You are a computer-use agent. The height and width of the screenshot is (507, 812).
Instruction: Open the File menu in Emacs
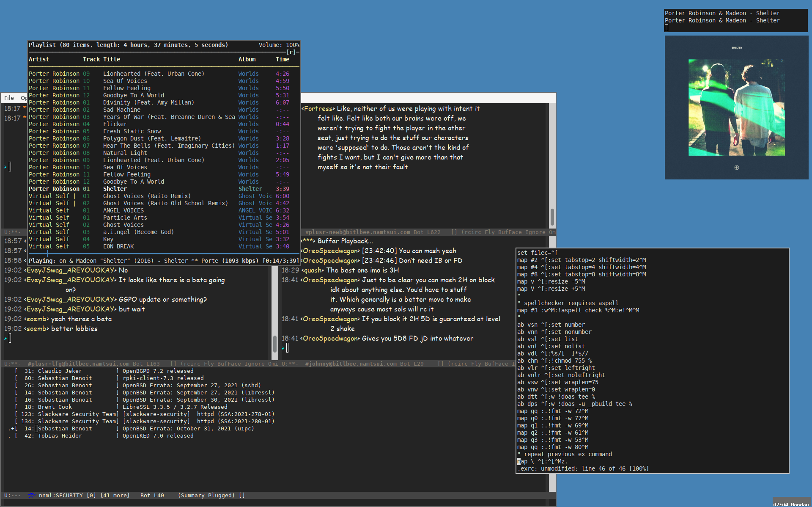9,98
